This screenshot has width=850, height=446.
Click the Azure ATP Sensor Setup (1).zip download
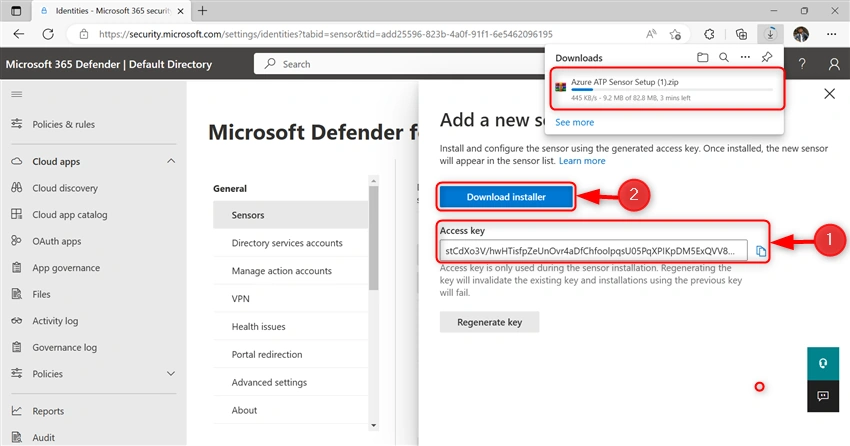[624, 82]
